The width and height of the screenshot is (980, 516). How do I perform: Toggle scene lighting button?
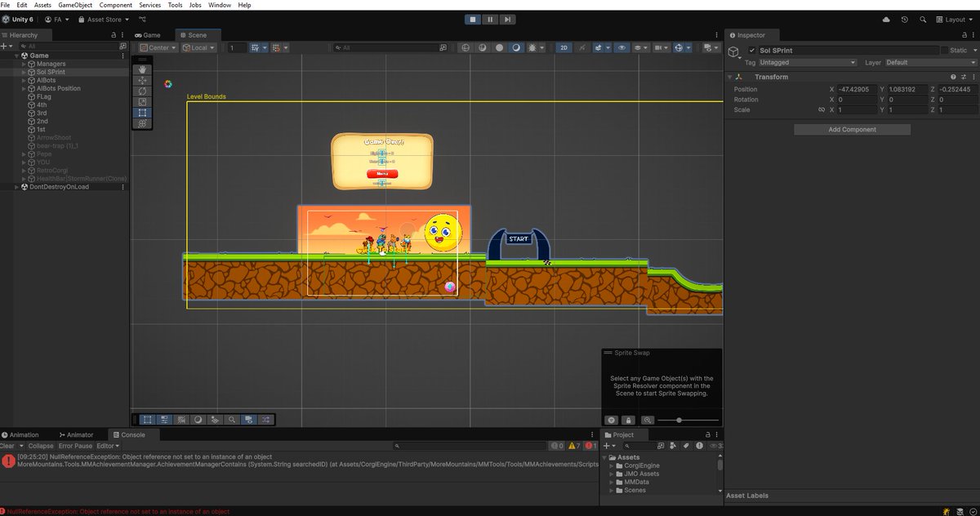[x=582, y=47]
